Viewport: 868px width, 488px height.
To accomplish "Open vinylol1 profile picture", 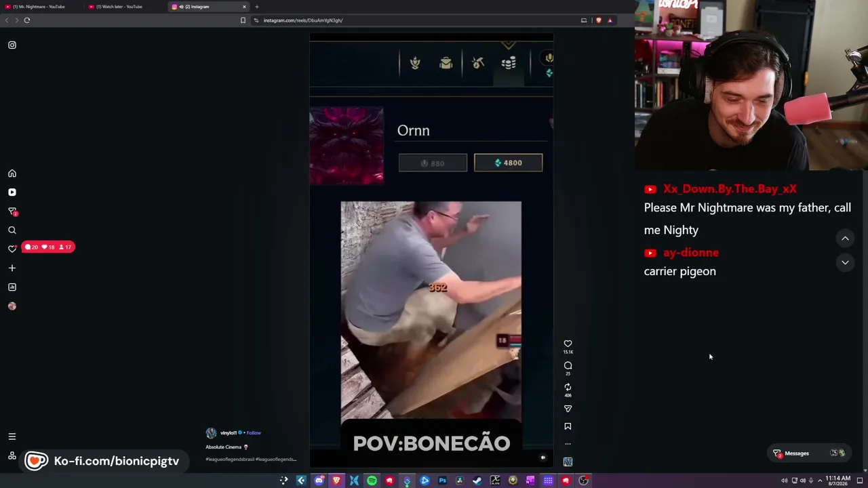I will click(211, 433).
